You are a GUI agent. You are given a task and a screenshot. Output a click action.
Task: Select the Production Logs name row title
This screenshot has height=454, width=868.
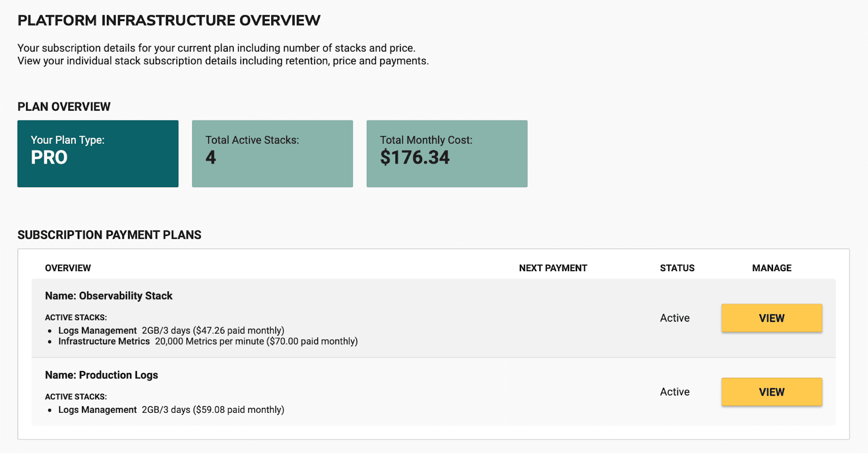click(101, 375)
